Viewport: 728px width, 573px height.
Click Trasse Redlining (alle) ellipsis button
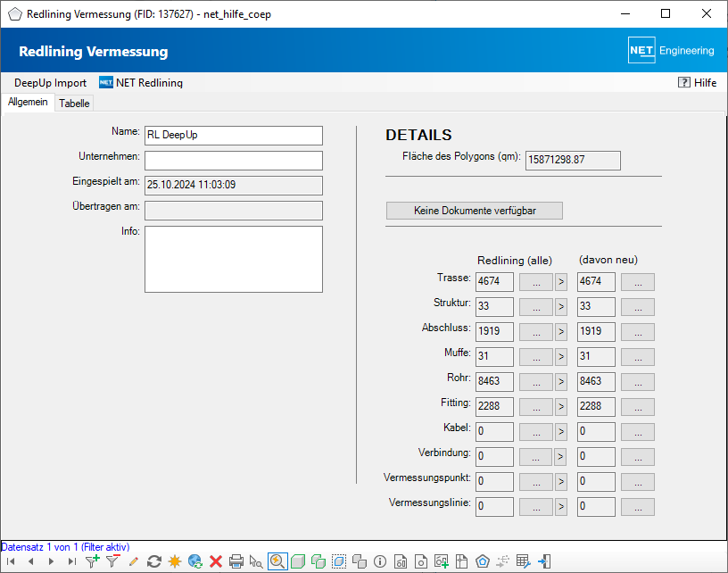(x=536, y=282)
